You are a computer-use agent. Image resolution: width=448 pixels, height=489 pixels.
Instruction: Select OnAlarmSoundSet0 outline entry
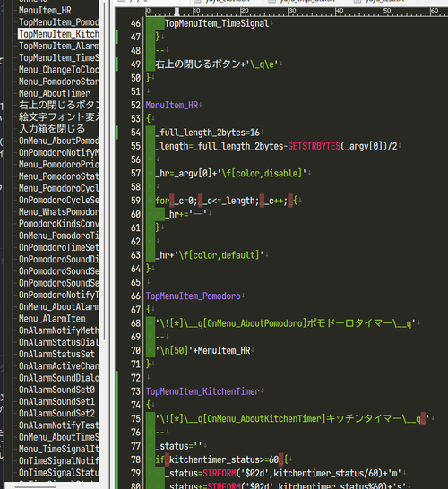point(56,390)
